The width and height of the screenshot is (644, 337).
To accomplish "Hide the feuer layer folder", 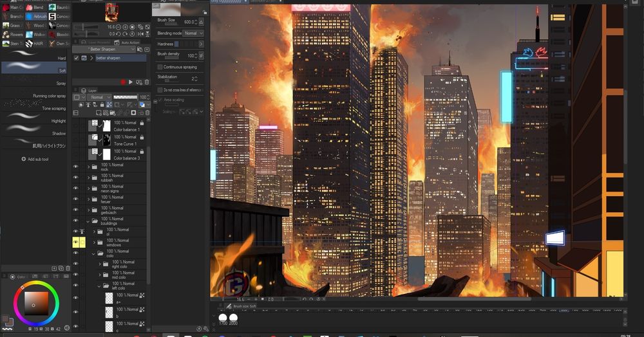I will point(75,199).
